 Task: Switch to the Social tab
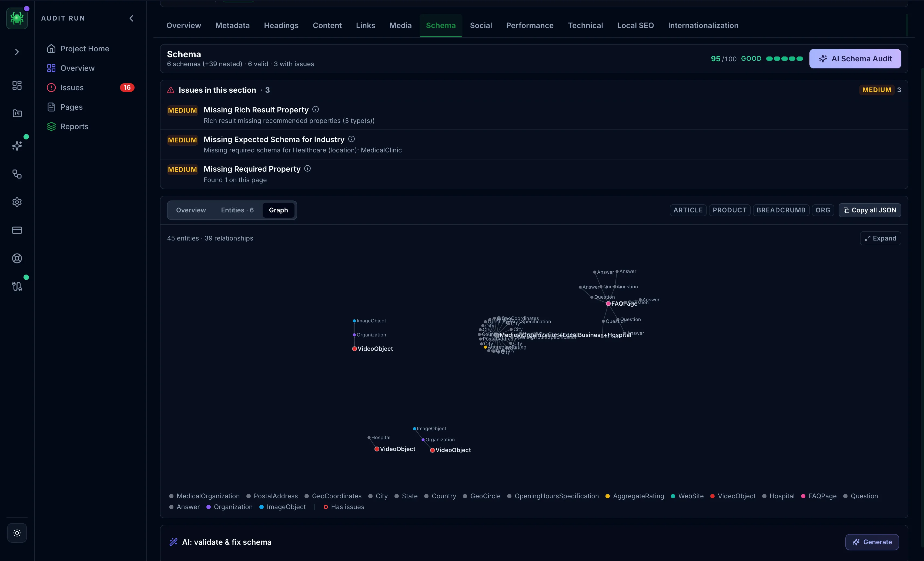pos(481,25)
